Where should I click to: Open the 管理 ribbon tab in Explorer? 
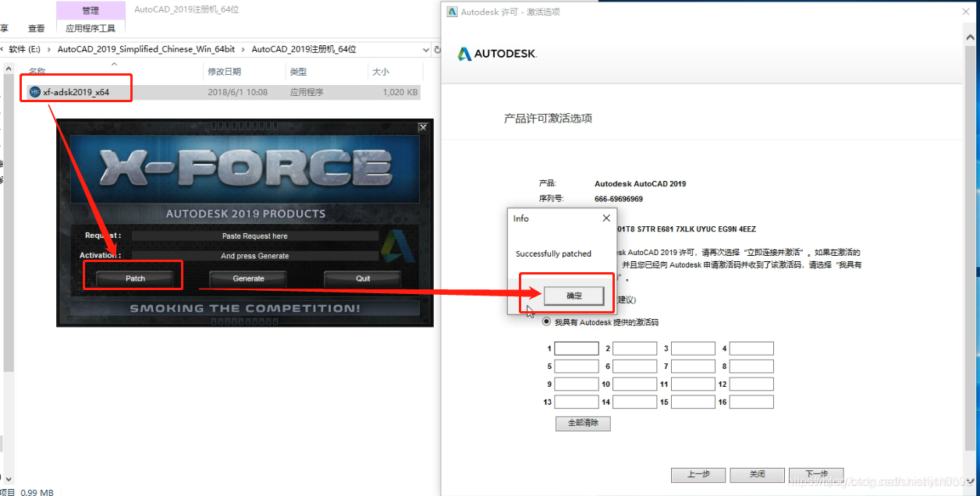click(91, 10)
